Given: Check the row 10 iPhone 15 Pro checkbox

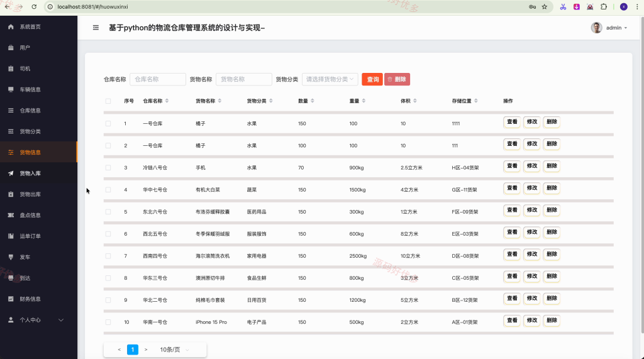Looking at the screenshot, I should 108,323.
